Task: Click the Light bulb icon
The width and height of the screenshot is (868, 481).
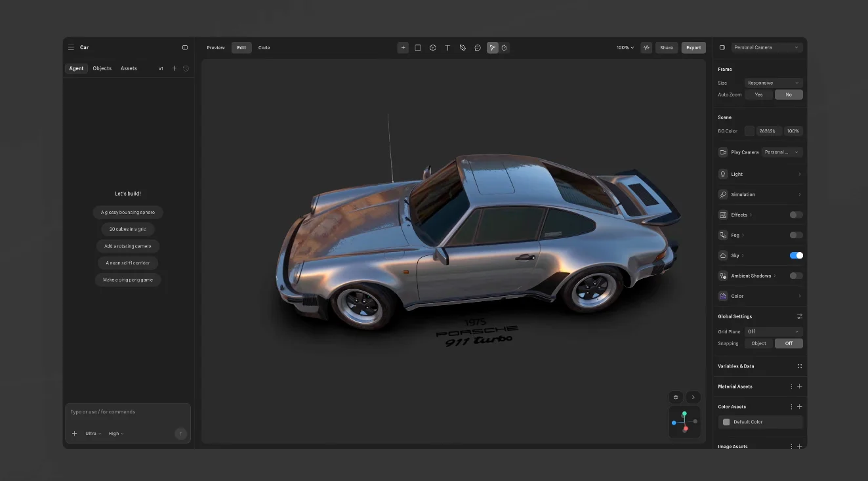Action: [x=723, y=174]
